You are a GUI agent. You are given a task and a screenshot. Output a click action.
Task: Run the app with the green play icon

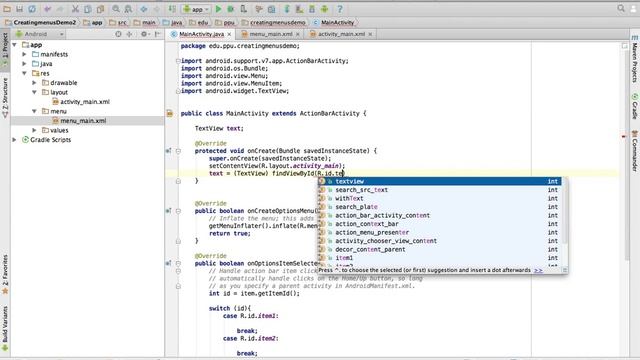[x=218, y=9]
